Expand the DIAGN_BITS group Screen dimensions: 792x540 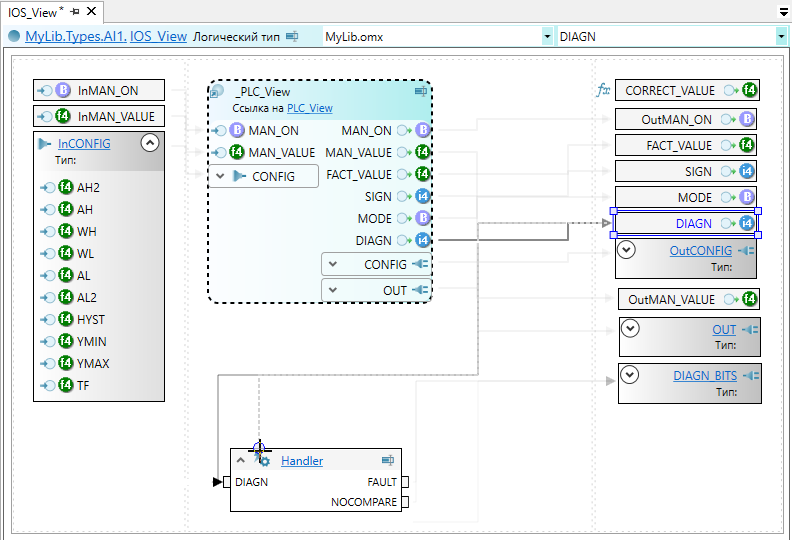coord(627,376)
